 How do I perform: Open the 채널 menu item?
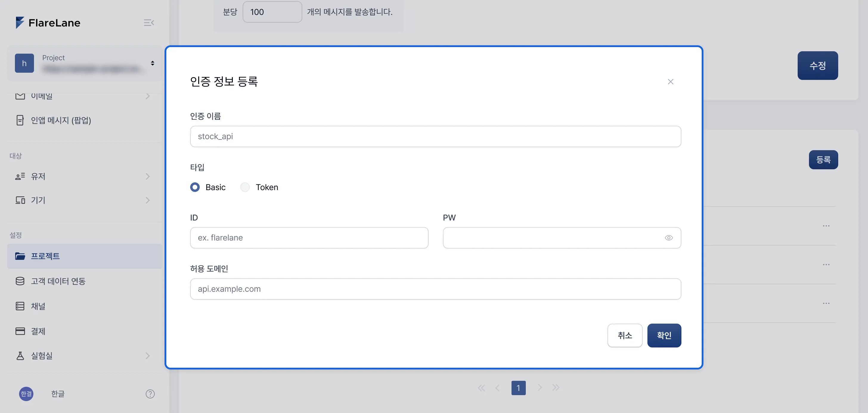pos(84,306)
